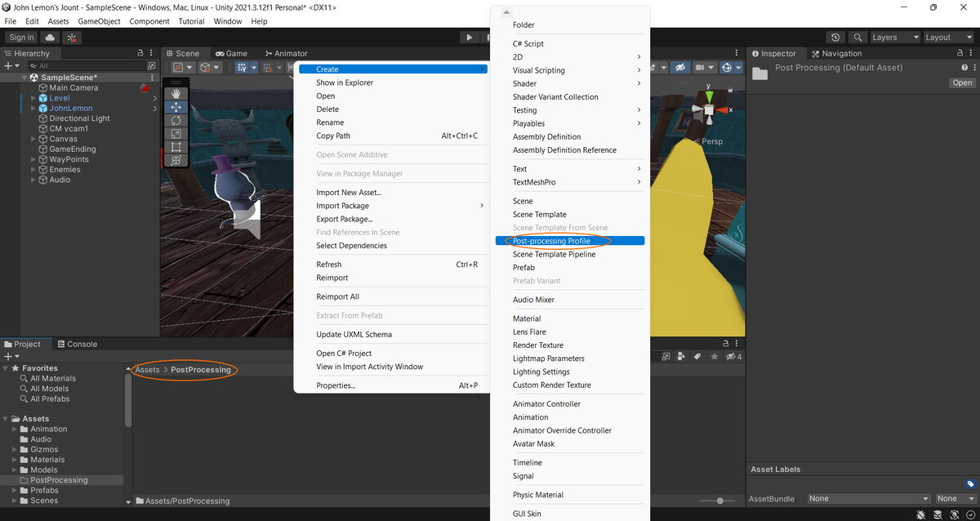This screenshot has width=980, height=521.
Task: Select the Rect transform tool
Action: 176,147
